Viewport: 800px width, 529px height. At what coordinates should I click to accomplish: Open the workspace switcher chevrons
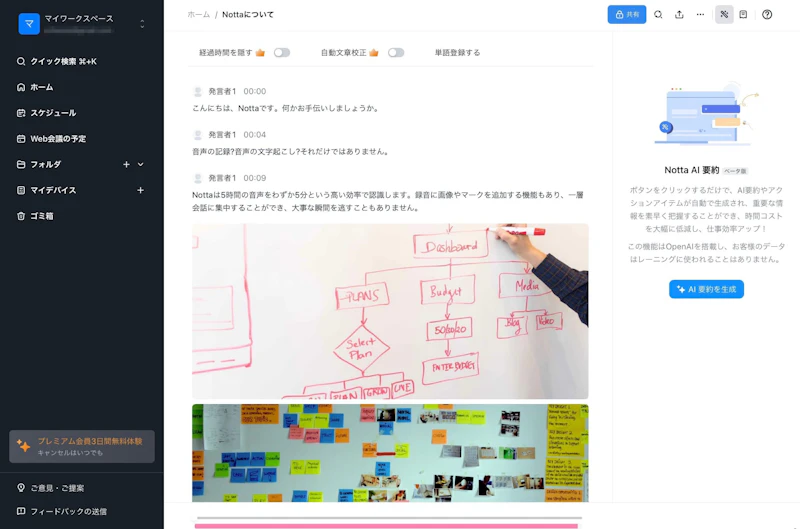[142, 24]
